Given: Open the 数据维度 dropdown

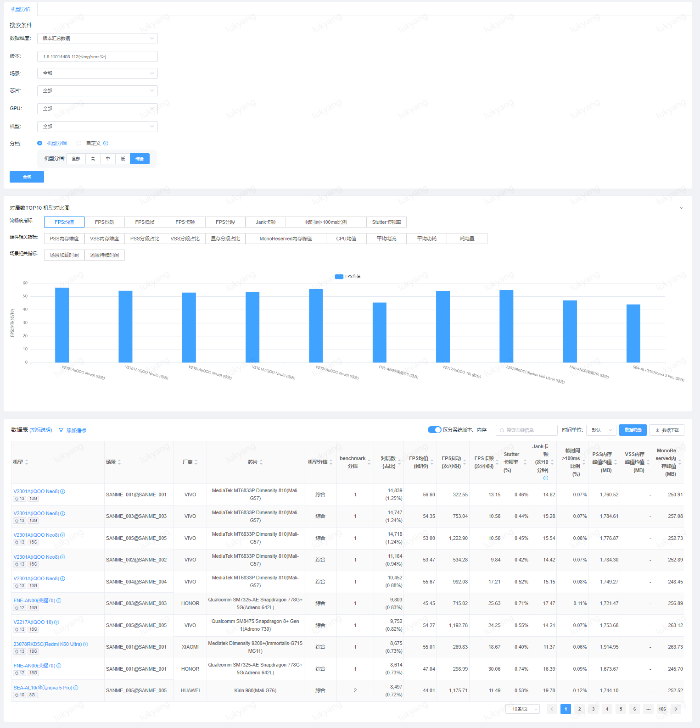Looking at the screenshot, I should pyautogui.click(x=97, y=39).
